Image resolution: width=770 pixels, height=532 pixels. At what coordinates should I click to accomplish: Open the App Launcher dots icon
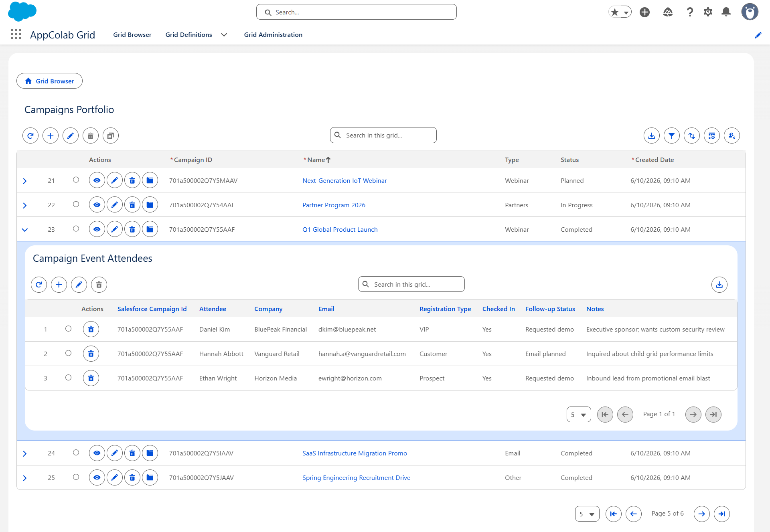click(x=16, y=34)
